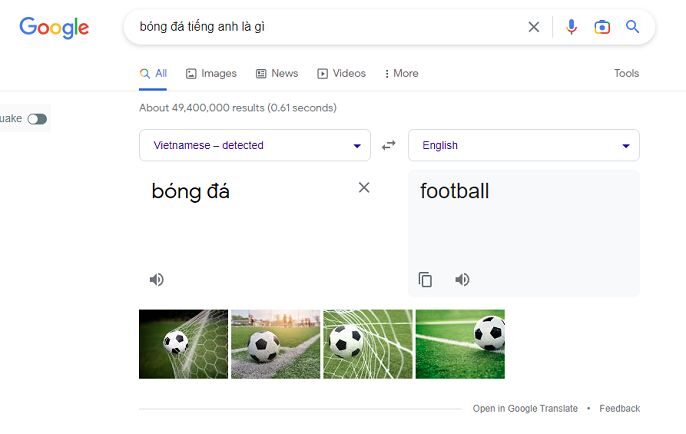Open search by image camera icon
686x434 pixels.
(x=602, y=27)
